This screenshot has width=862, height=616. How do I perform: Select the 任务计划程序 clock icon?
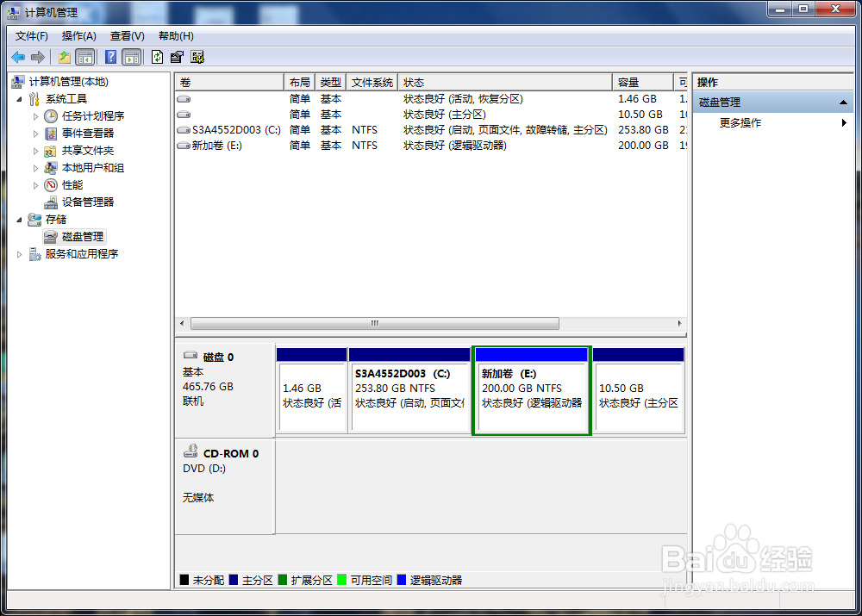(x=51, y=116)
